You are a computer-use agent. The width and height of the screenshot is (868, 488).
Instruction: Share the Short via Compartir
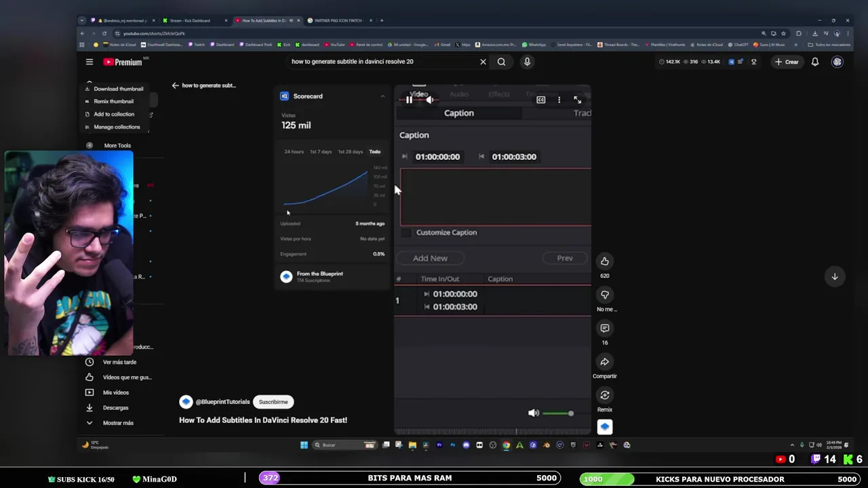(x=604, y=361)
